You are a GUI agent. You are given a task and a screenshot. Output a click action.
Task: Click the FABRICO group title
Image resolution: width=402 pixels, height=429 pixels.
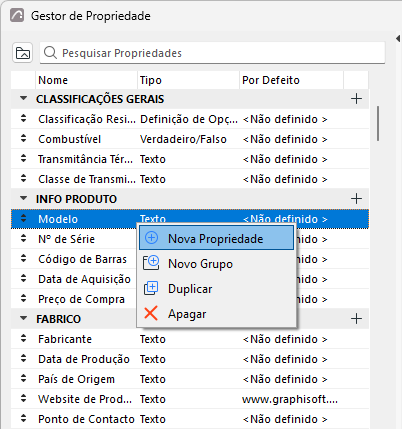(x=59, y=319)
